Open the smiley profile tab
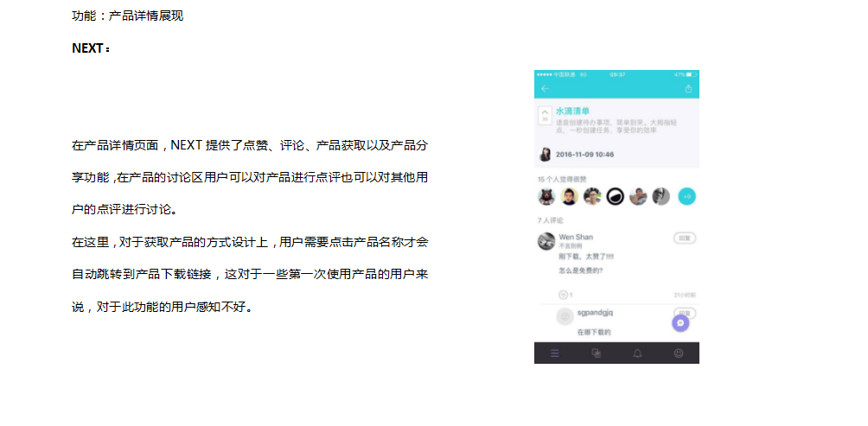The width and height of the screenshot is (868, 426). click(x=679, y=353)
